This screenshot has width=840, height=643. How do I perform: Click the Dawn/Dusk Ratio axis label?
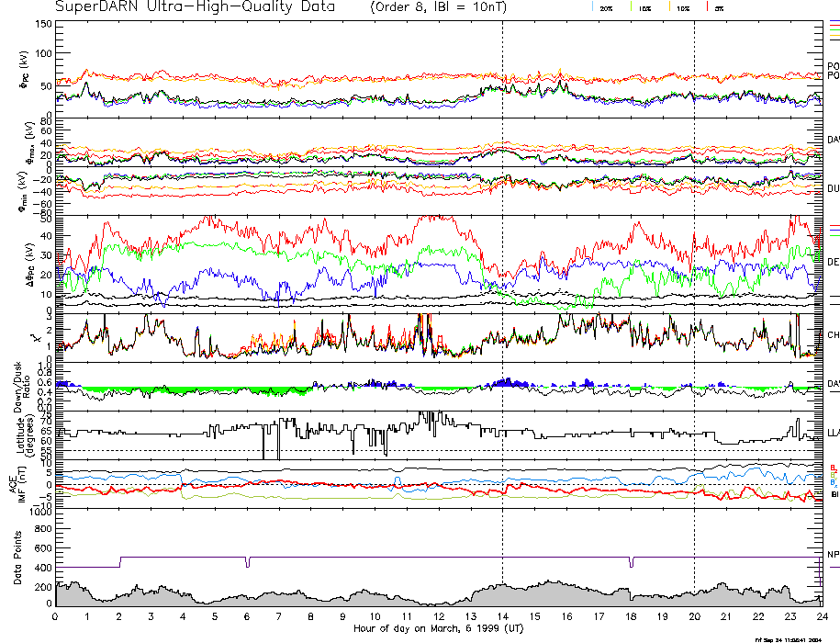20,386
